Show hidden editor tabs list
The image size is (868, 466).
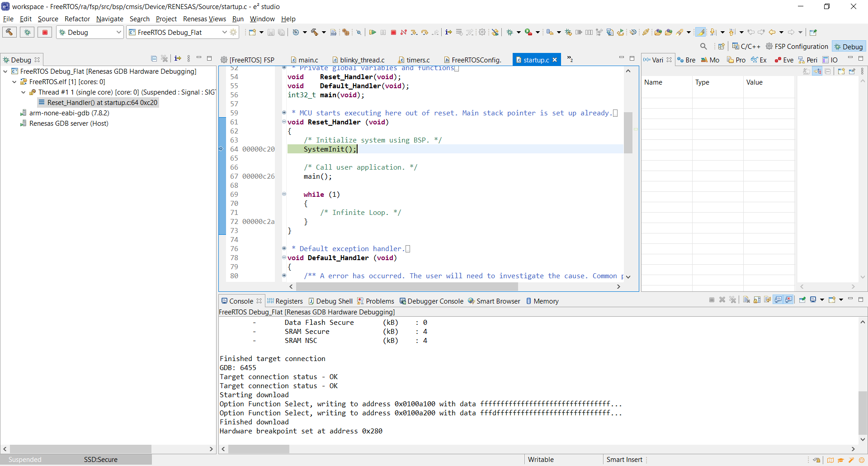click(570, 59)
